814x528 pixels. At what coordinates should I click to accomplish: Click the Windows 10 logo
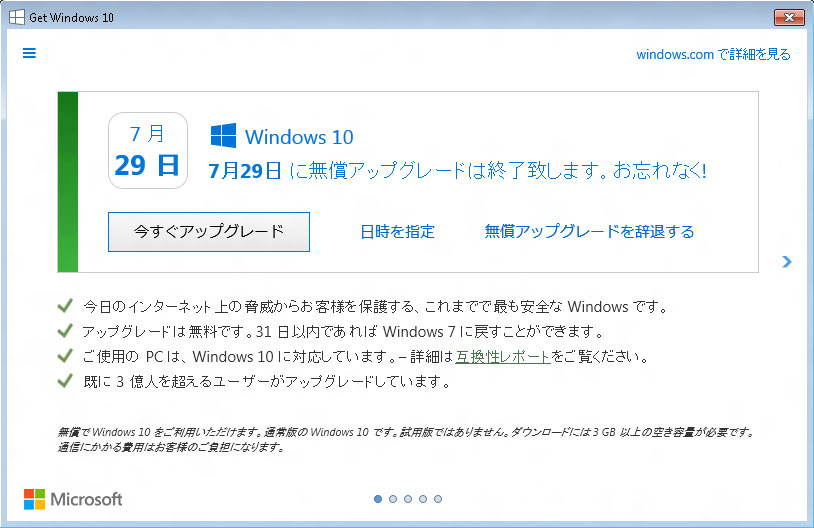223,136
